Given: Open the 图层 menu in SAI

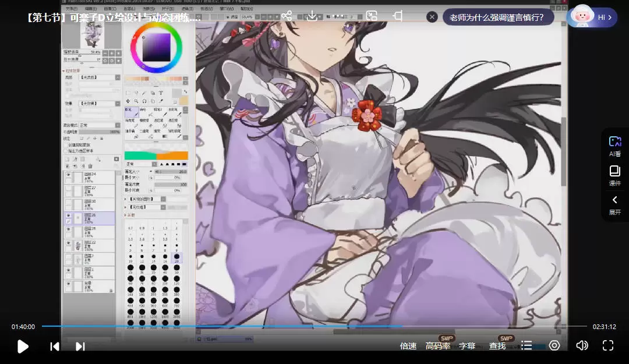Looking at the screenshot, I should (x=129, y=8).
